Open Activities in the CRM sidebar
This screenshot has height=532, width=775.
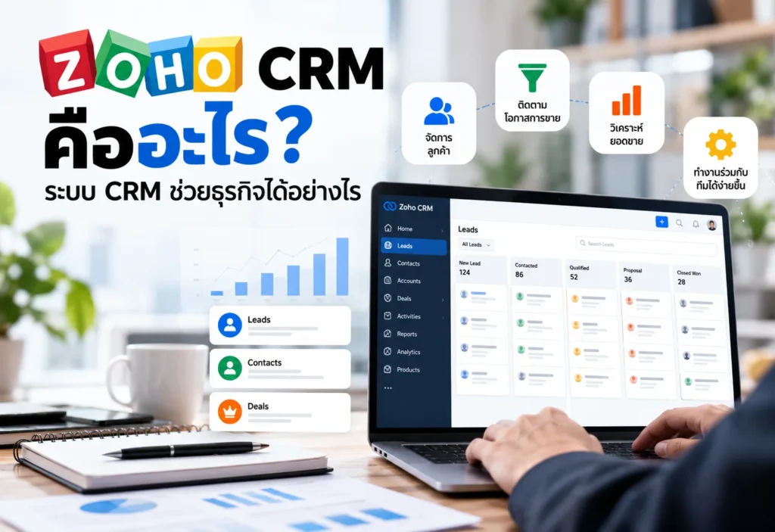(x=414, y=316)
